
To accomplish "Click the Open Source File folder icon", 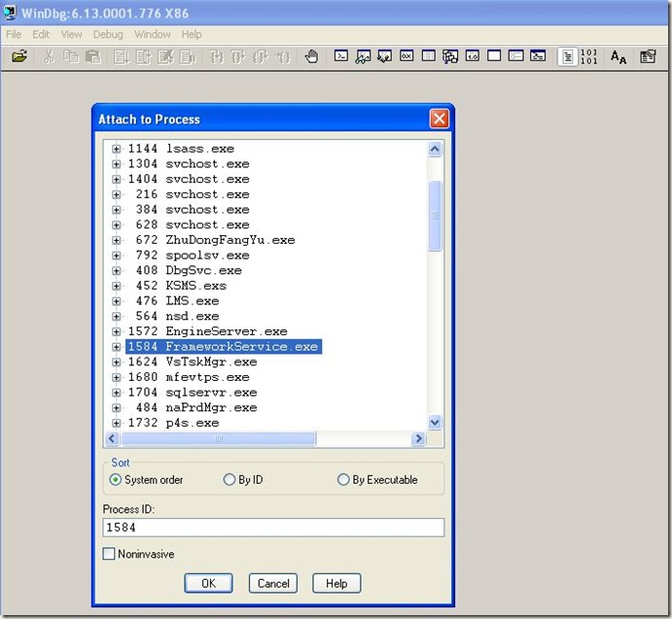I will tap(19, 56).
